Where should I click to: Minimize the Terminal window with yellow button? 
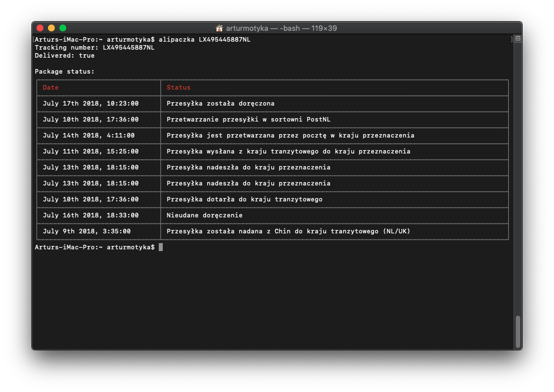[51, 28]
